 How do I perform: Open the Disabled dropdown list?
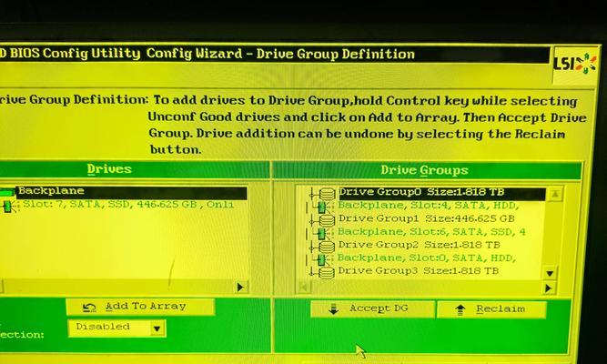click(x=116, y=328)
